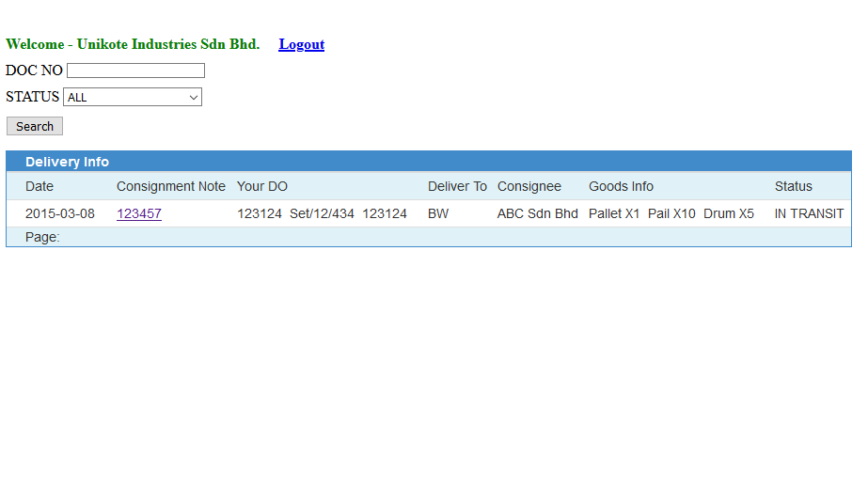Select the Consignee column header
868x502 pixels.
(x=529, y=186)
